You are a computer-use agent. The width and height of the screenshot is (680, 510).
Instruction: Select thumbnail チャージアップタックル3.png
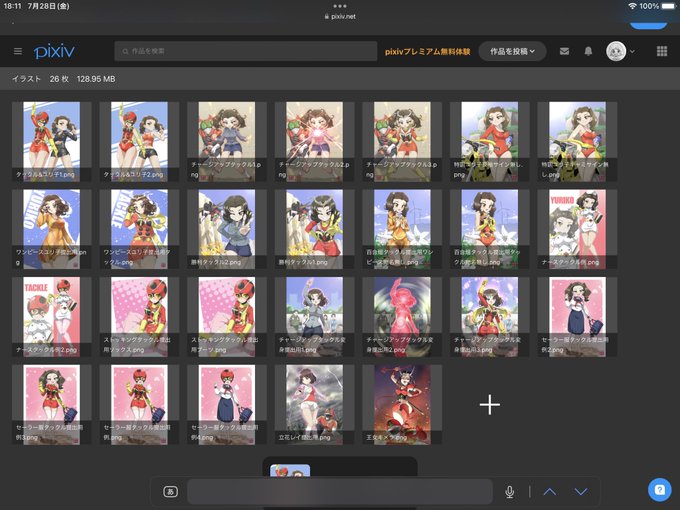click(402, 141)
